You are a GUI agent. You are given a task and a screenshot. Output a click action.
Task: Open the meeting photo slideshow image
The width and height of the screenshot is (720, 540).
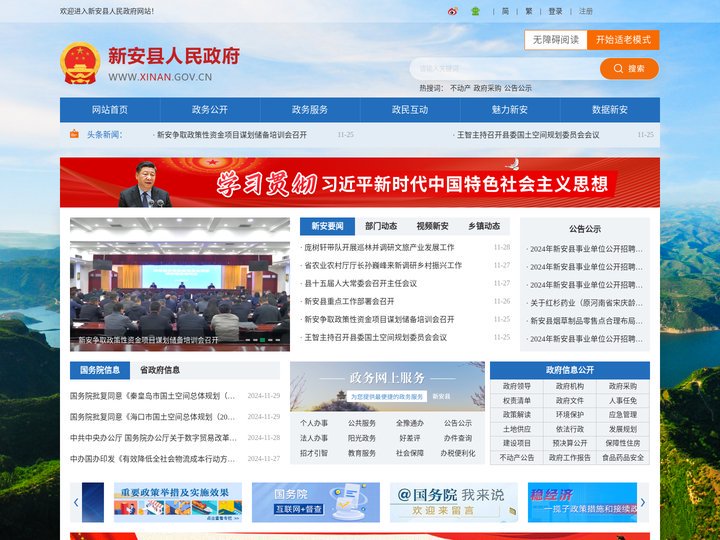tap(180, 284)
